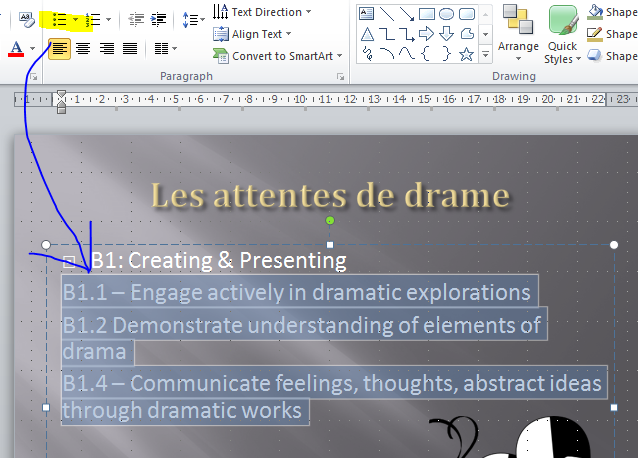
Task: Launch the Font dialog box
Action: (x=34, y=76)
